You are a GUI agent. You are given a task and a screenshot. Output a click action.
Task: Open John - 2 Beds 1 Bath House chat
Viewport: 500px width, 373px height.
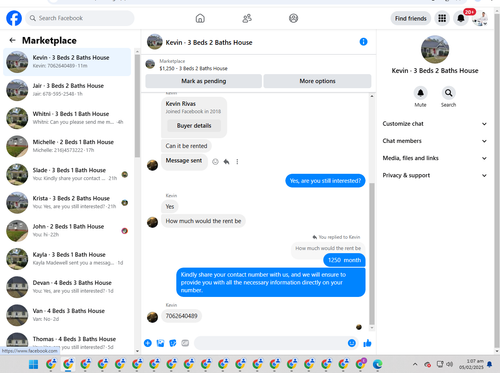[67, 231]
